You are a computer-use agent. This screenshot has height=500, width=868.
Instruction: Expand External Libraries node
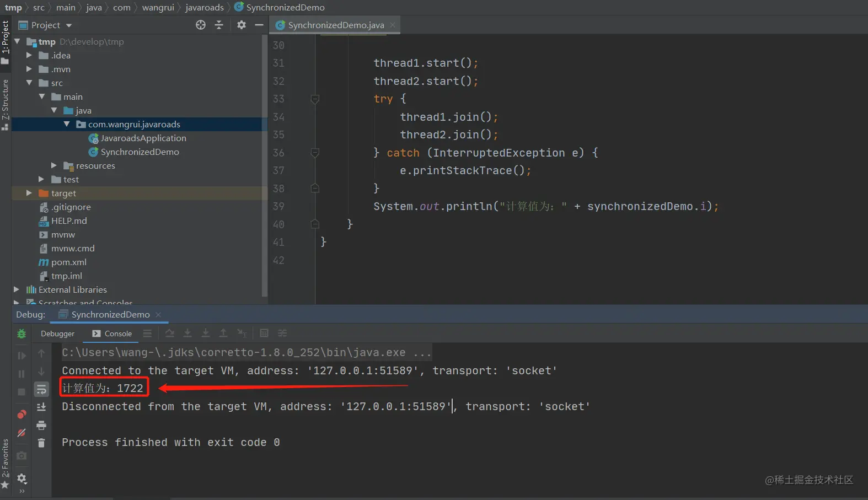click(x=17, y=289)
